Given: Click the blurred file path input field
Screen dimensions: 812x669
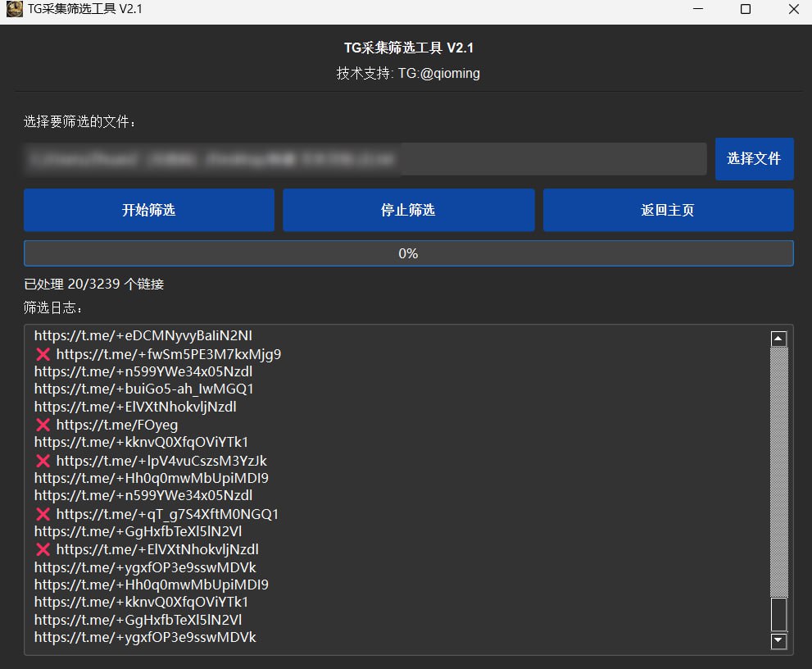Looking at the screenshot, I should tap(365, 159).
